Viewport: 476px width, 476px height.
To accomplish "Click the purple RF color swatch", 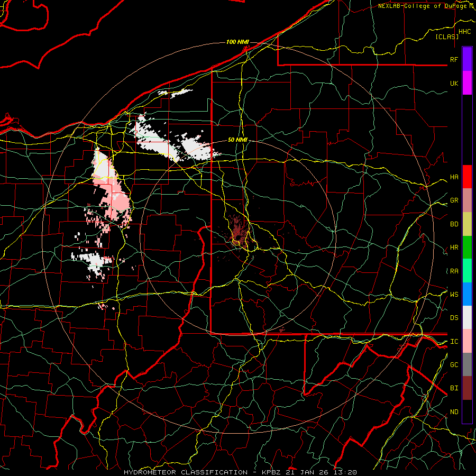I will click(x=467, y=59).
